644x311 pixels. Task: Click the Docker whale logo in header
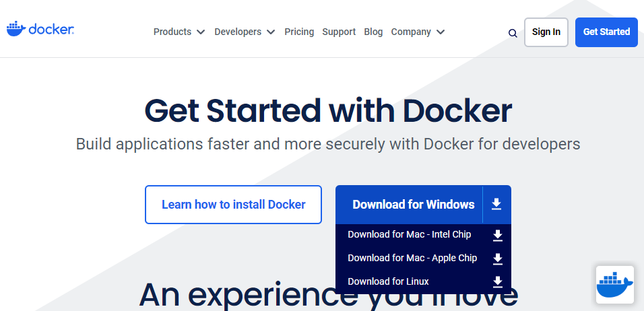coord(40,30)
